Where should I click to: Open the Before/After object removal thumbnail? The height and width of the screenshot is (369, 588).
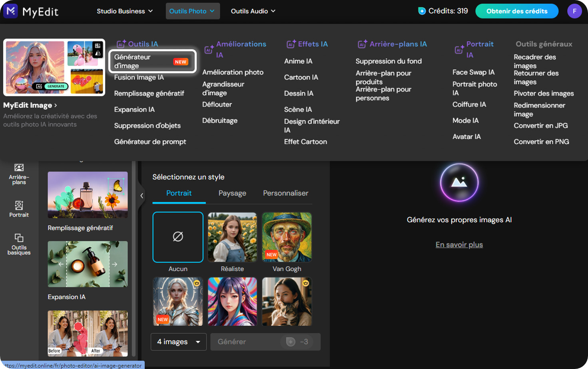point(88,333)
